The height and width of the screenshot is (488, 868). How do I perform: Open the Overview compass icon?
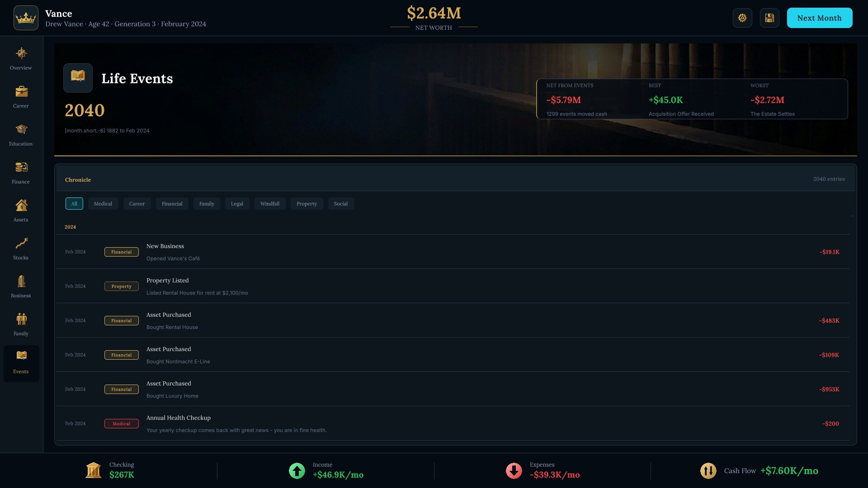click(x=21, y=54)
